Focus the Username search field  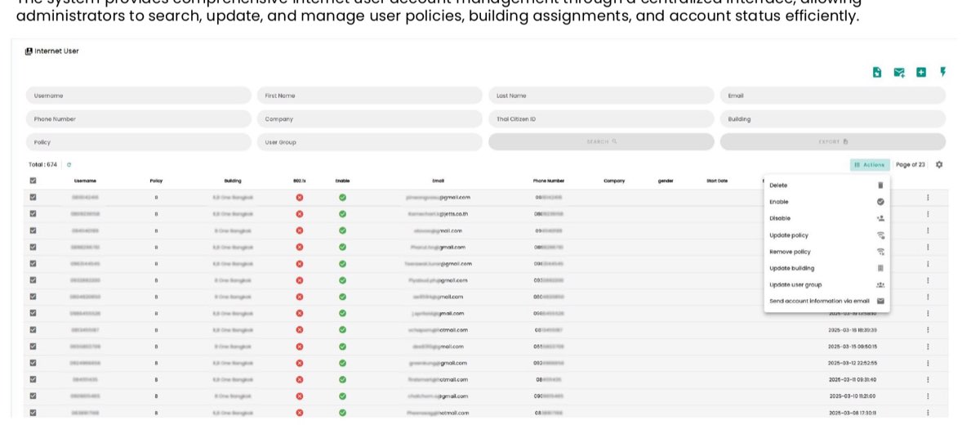click(139, 96)
